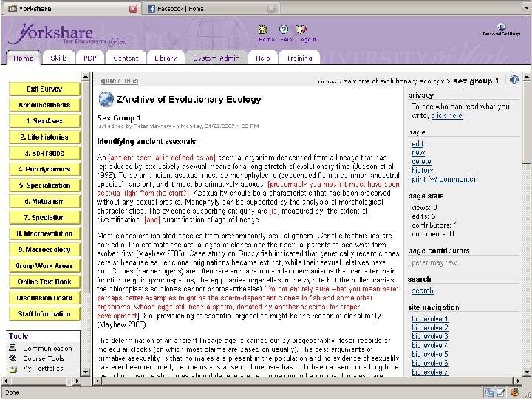
Task: Open 3. Sex ratios section
Action: coord(44,154)
